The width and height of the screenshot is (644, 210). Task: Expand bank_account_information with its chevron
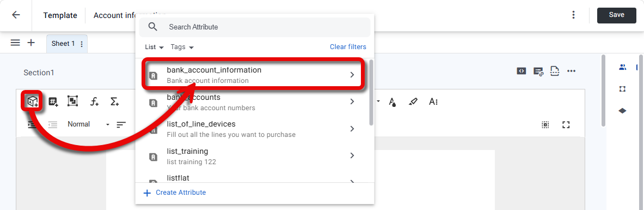[352, 75]
